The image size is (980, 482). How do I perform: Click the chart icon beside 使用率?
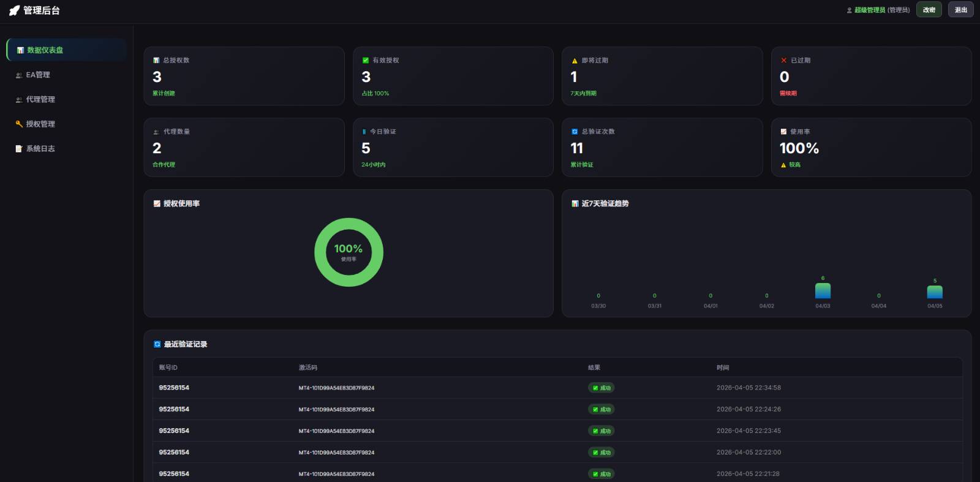(783, 132)
